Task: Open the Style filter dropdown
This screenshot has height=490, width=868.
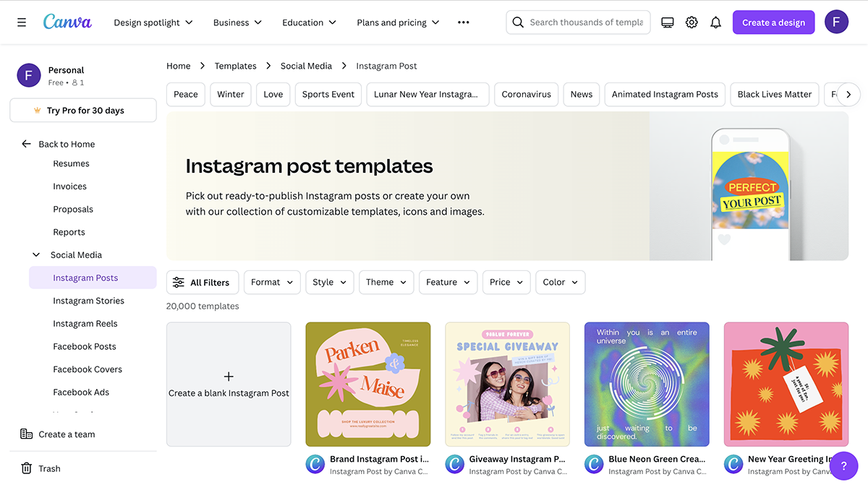Action: coord(329,282)
